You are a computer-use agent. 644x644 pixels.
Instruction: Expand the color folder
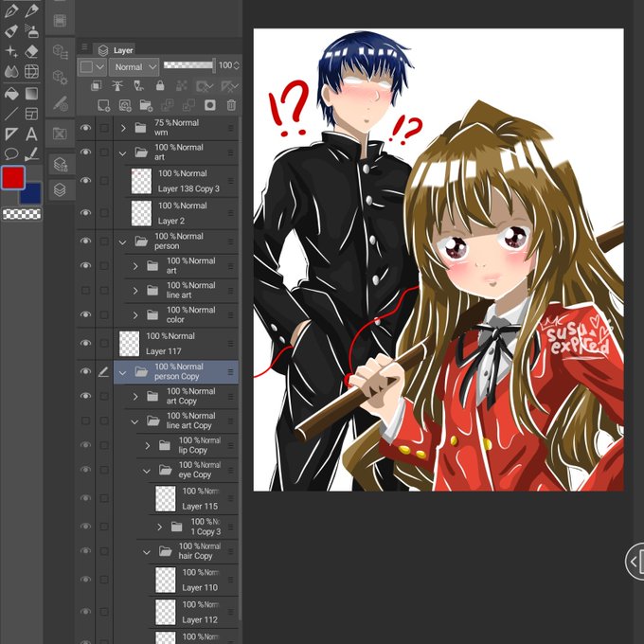135,315
